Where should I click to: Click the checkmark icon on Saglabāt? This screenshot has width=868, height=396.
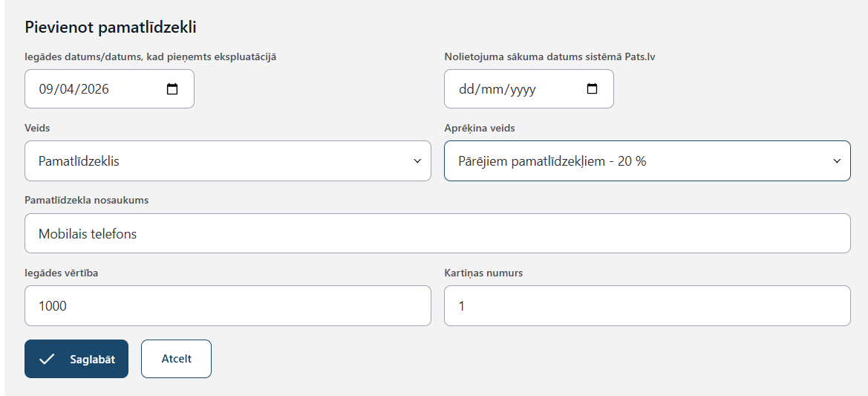click(48, 360)
